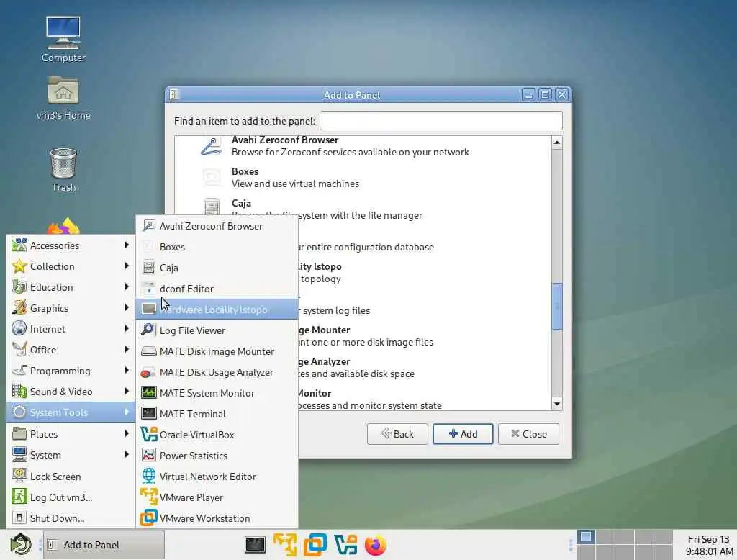The width and height of the screenshot is (737, 560).
Task: Click the Power Statistics menu icon
Action: [x=148, y=455]
